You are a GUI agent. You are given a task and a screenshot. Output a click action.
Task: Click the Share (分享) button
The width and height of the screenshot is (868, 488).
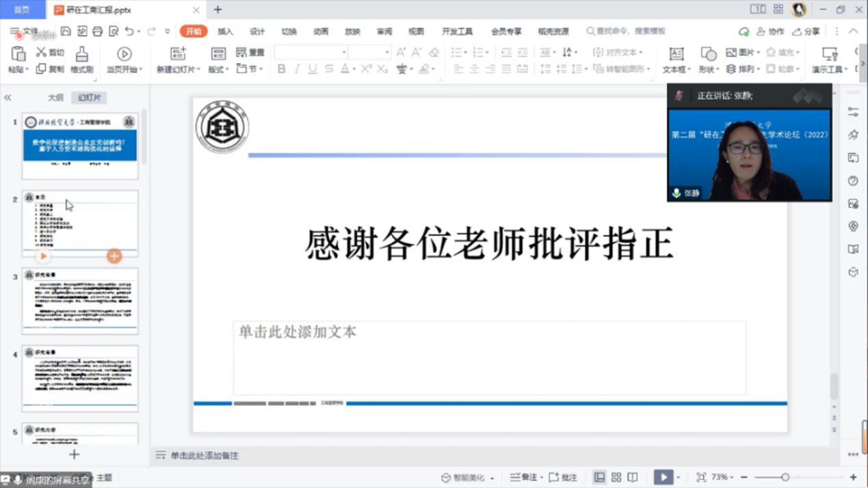[x=806, y=31]
